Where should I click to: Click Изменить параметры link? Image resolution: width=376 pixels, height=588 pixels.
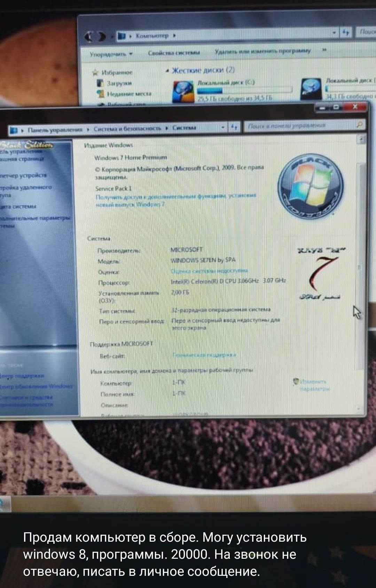(315, 385)
